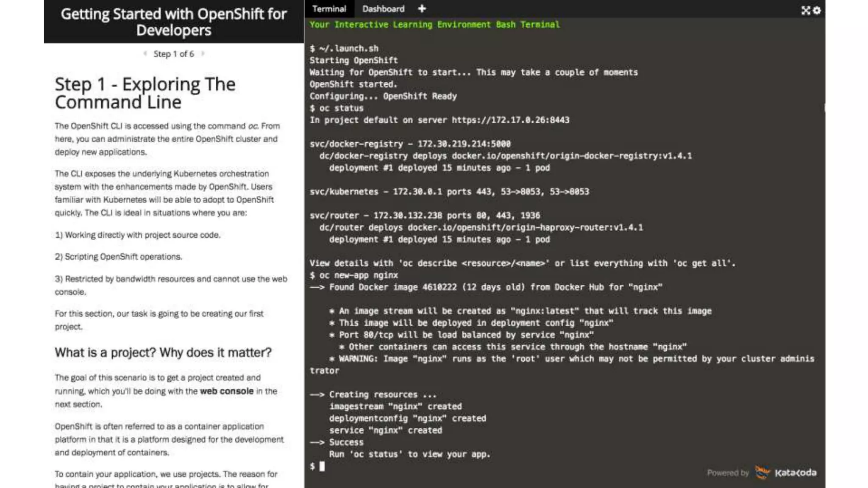Open the terminal settings gear icon
This screenshot has height=488, width=868.
click(x=817, y=10)
